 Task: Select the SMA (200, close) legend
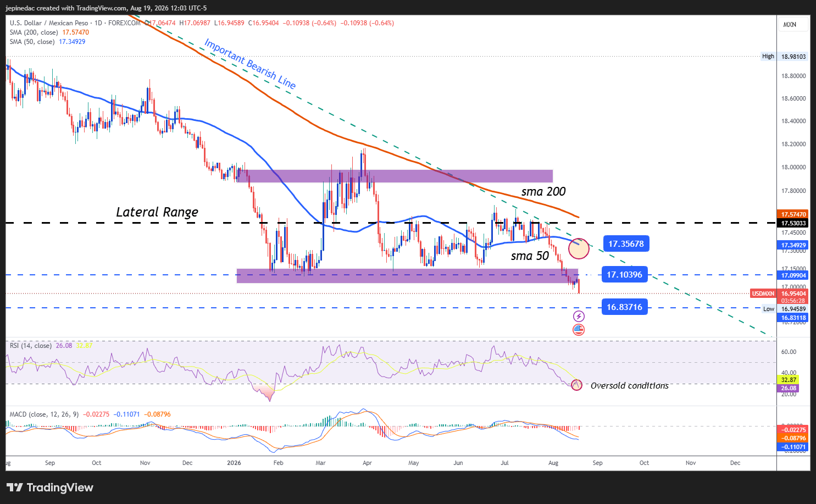tap(34, 32)
